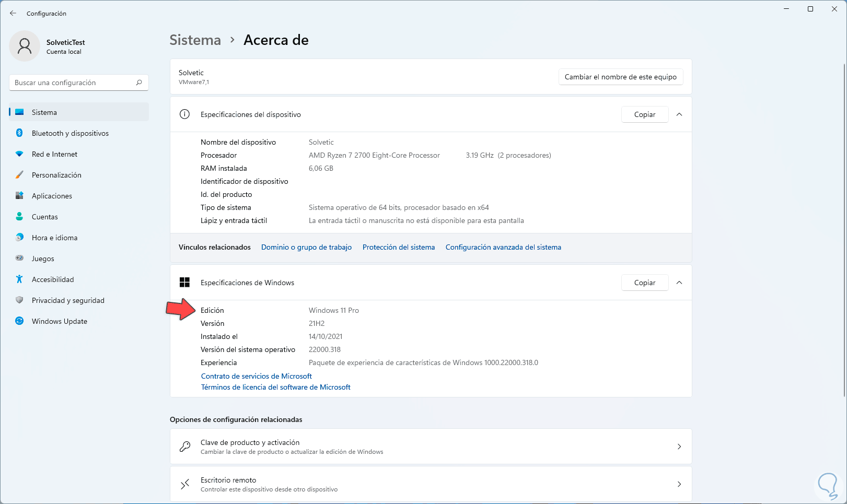
Task: Click the Accesibilidad icon in sidebar
Action: pos(19,279)
